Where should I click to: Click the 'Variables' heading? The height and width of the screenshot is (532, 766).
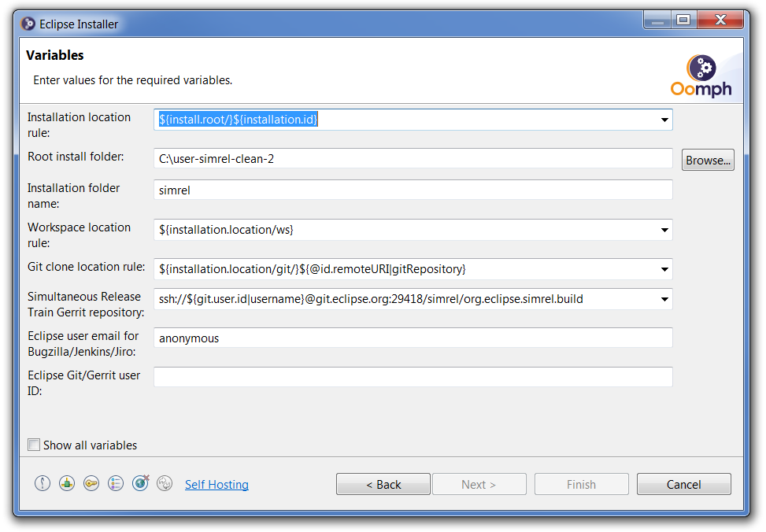coord(55,55)
